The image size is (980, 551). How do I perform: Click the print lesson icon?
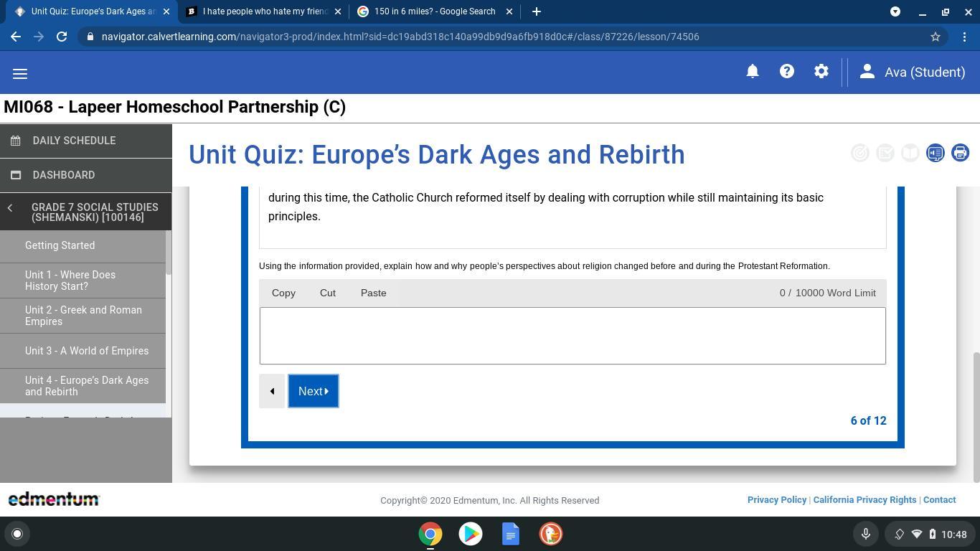click(x=960, y=153)
